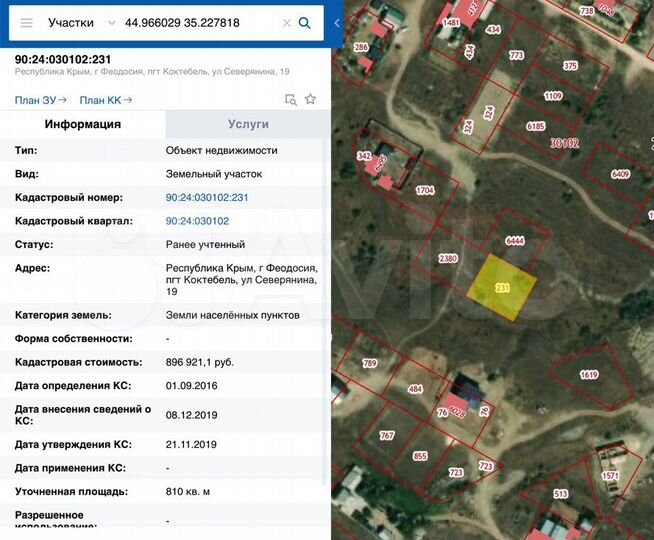This screenshot has width=654, height=540.
Task: Click parcel 6409 on the map
Action: tap(620, 174)
